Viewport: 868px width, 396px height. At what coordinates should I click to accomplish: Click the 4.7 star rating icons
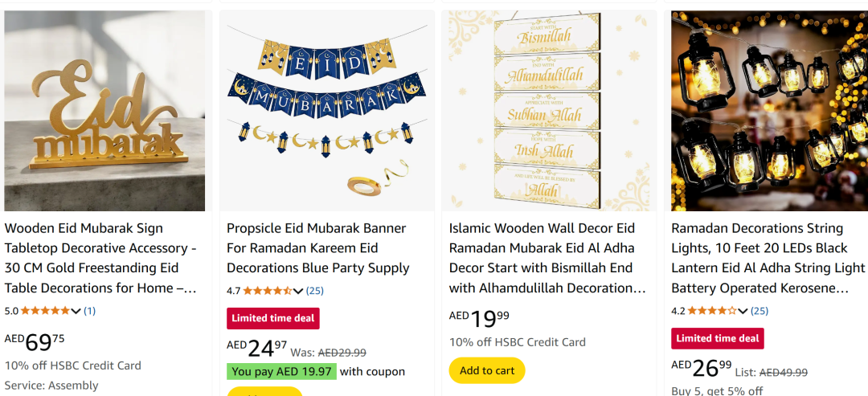[268, 290]
